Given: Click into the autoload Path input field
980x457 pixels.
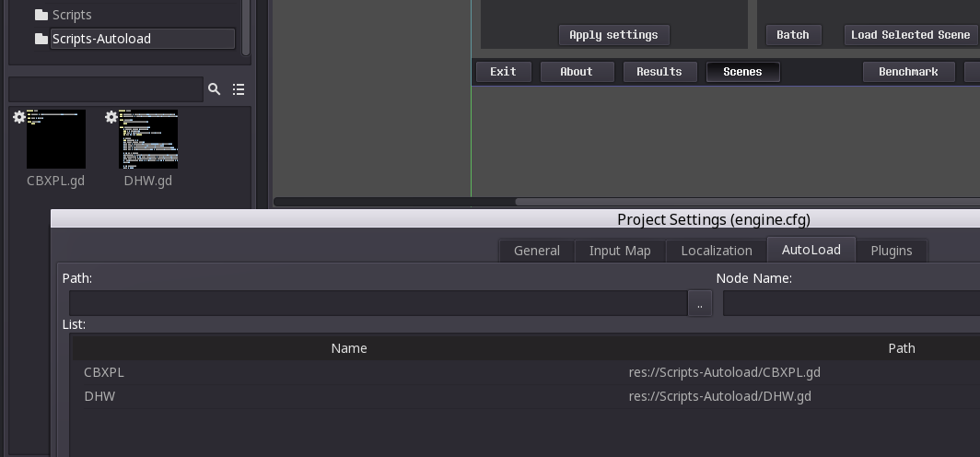Looking at the screenshot, I should (379, 304).
